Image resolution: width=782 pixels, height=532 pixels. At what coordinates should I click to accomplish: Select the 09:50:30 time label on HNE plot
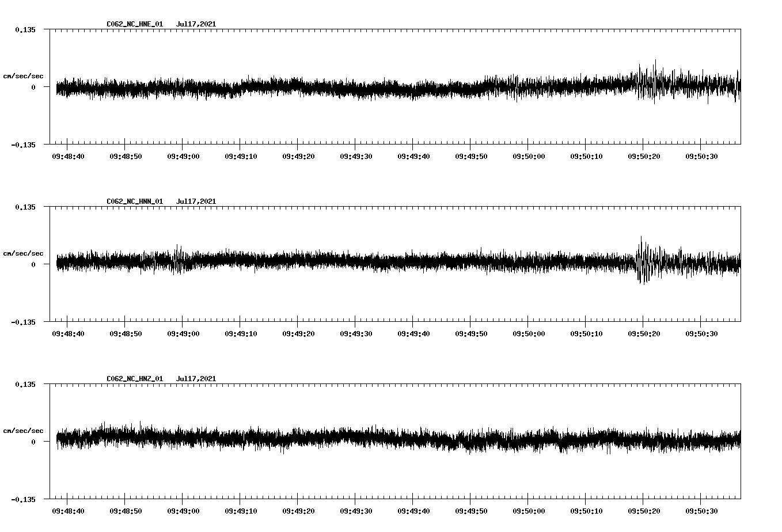[x=701, y=156]
